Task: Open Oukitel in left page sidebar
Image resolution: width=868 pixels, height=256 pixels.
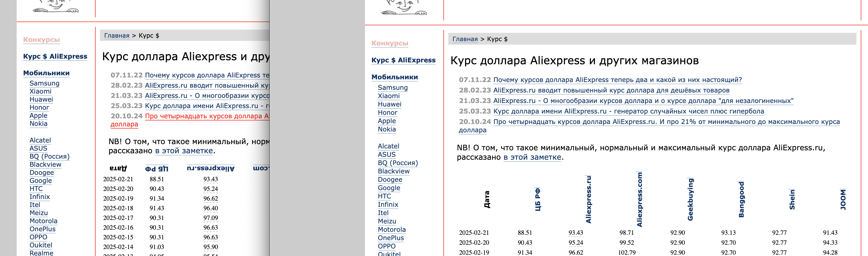Action: tap(41, 245)
